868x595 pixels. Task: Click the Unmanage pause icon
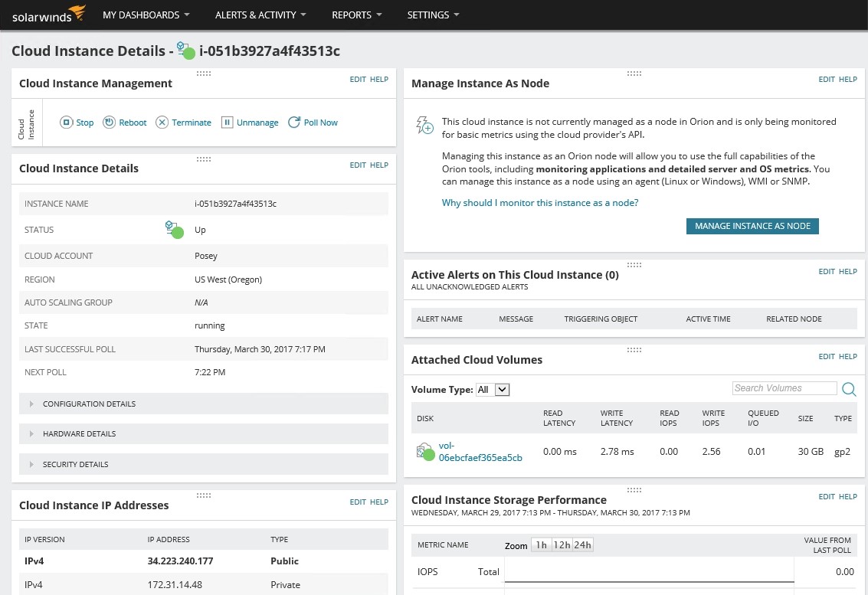[227, 123]
